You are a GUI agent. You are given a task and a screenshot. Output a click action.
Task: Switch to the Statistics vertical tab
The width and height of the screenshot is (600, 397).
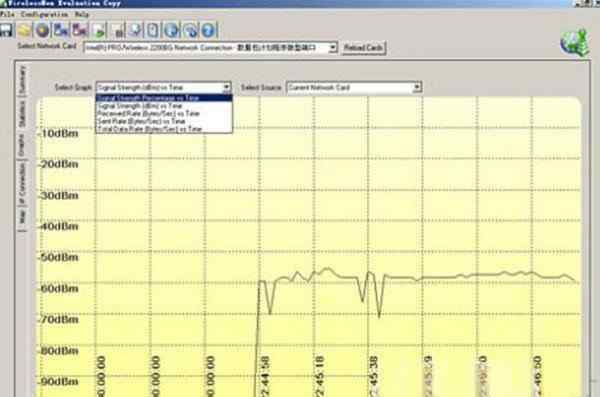[x=22, y=115]
